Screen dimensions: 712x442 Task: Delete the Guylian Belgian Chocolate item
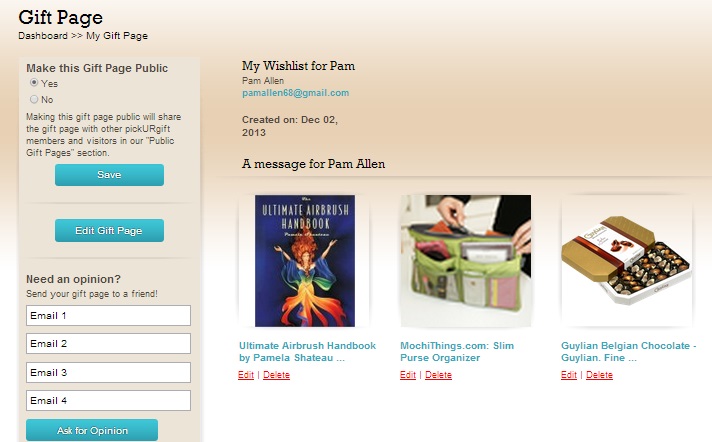tap(599, 375)
